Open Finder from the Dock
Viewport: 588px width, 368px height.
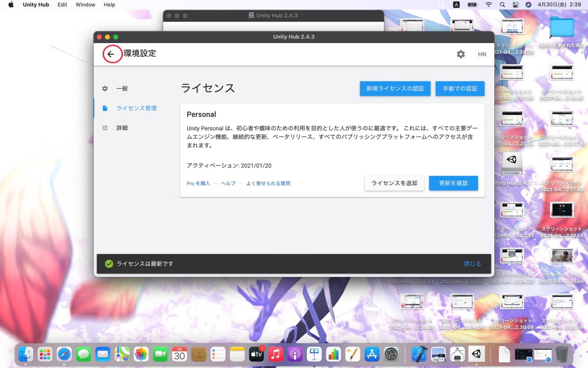(26, 354)
